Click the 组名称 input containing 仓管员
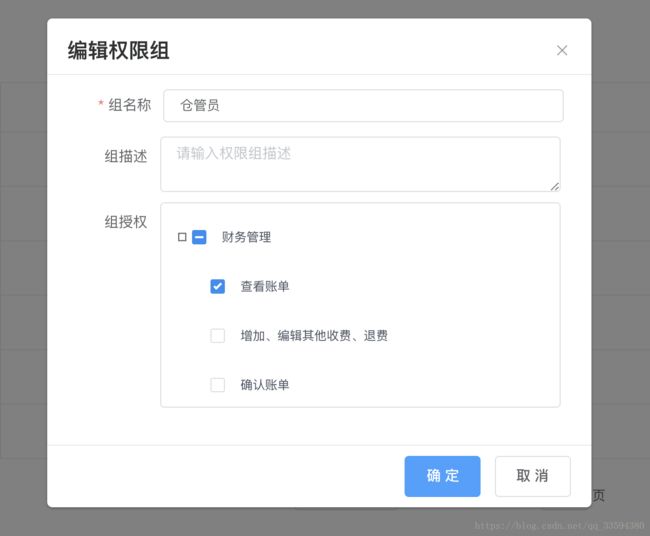650x536 pixels. click(x=363, y=106)
